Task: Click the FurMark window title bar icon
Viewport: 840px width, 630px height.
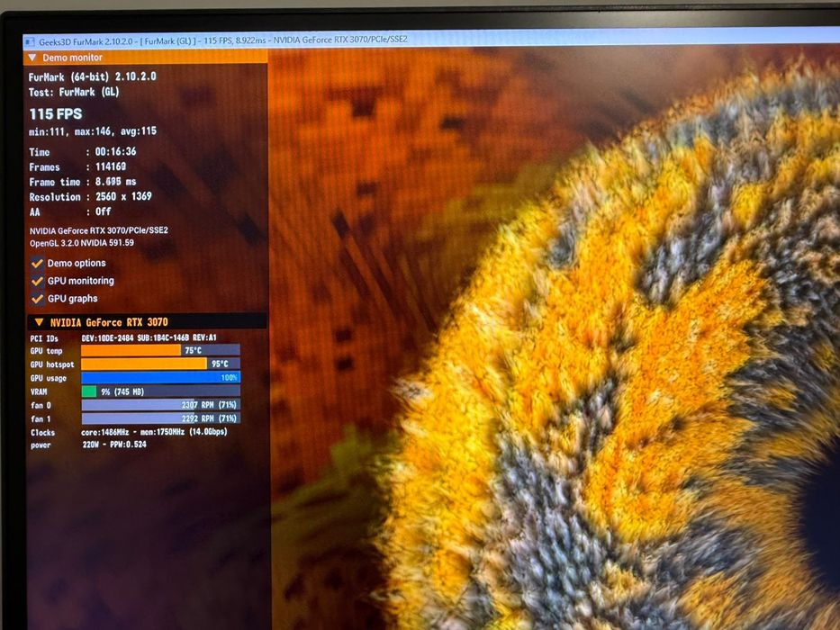Action: point(31,41)
